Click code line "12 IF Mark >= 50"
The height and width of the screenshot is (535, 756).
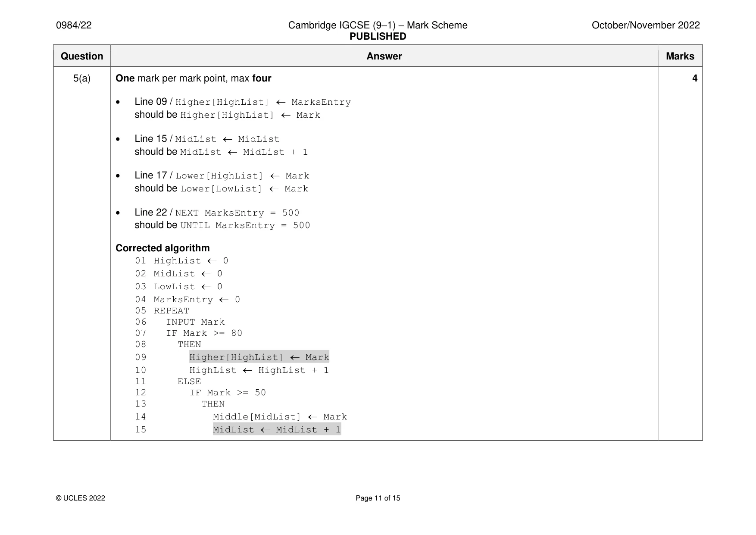tap(200, 393)
